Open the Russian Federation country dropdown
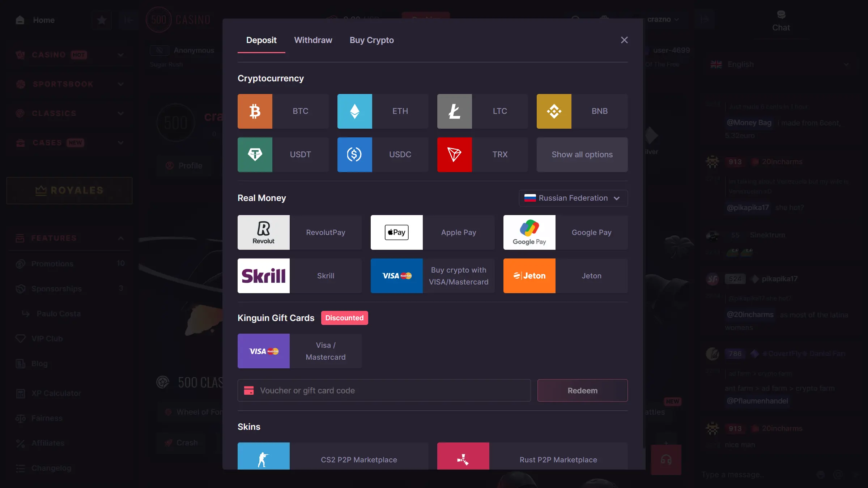Screen dimensions: 868x488 [573, 198]
